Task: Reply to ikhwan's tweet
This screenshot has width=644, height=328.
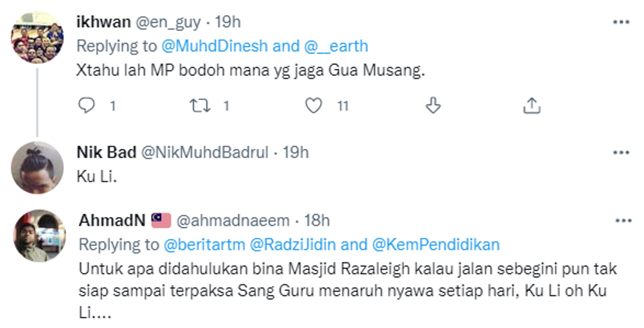Action: (x=86, y=106)
